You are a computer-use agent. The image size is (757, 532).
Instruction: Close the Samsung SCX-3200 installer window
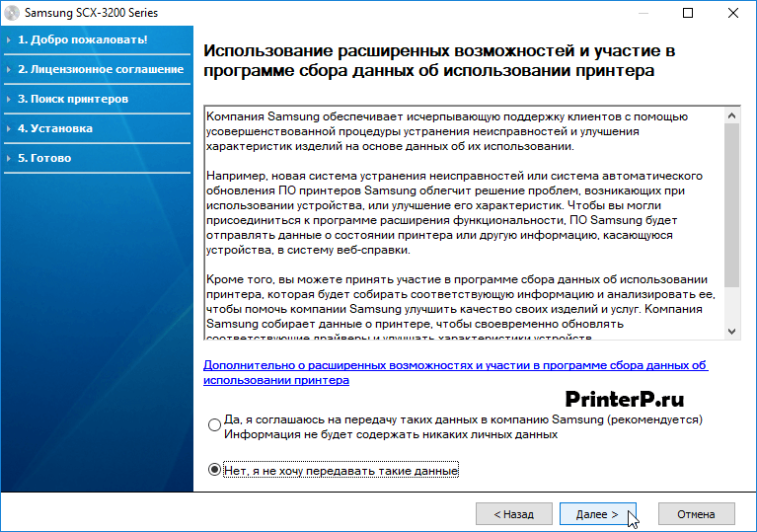(733, 13)
